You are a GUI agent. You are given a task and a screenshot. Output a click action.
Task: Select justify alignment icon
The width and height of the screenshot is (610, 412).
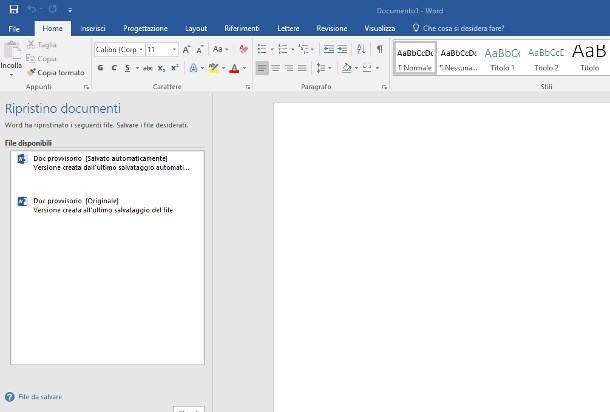302,68
